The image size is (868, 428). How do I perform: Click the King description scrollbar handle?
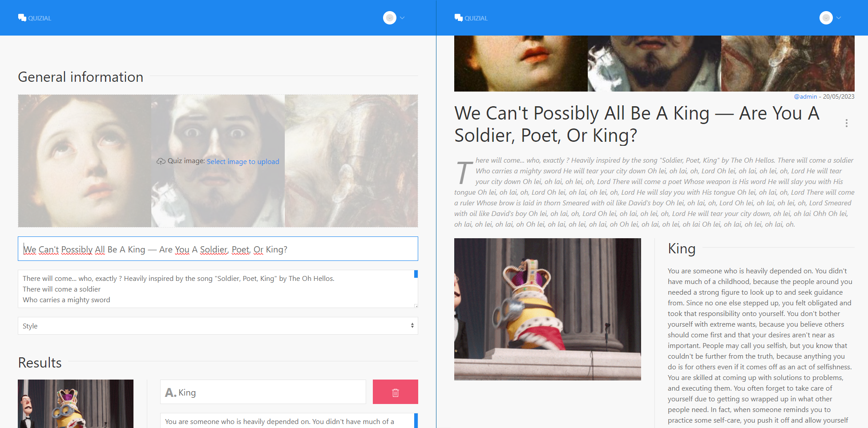[416, 421]
